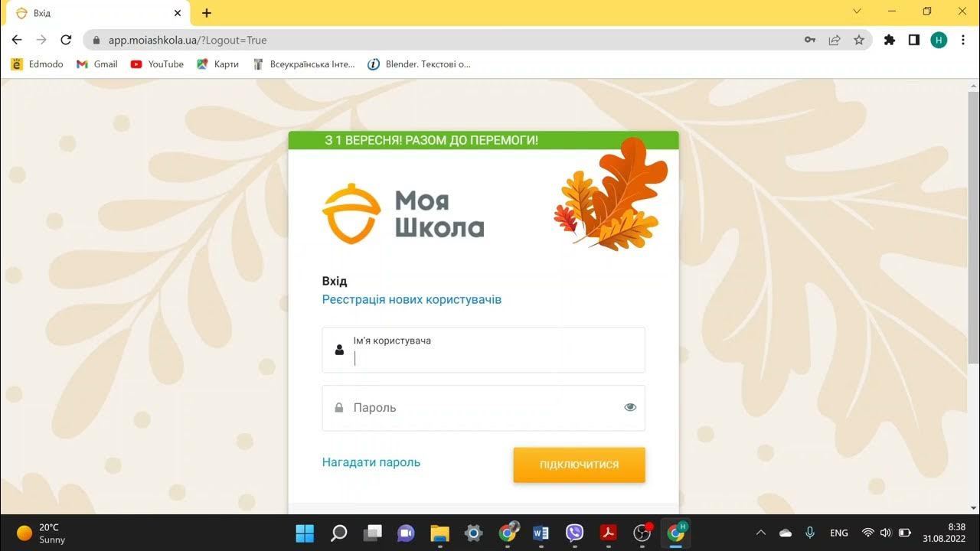Click the Моя Школа logo
Viewport: 980px width, 551px height.
403,214
